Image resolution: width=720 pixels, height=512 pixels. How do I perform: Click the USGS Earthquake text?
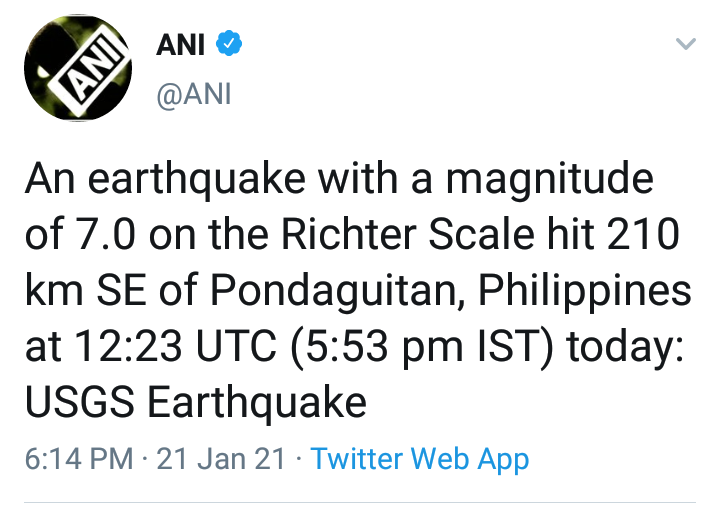coord(195,403)
